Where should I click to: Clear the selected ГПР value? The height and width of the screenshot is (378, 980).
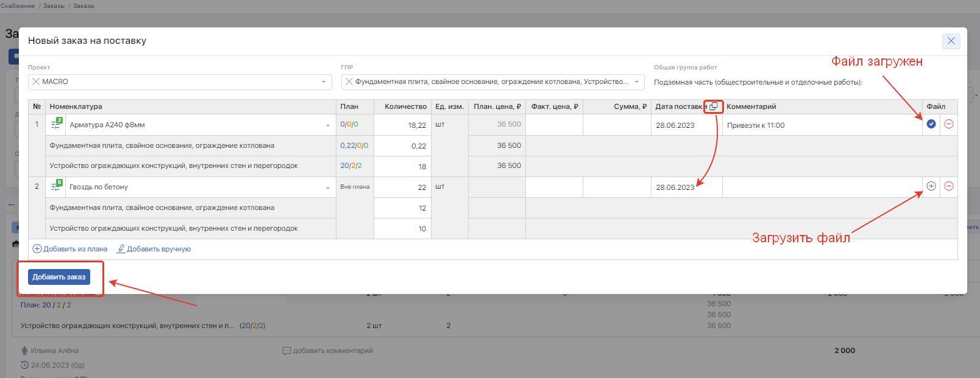(x=349, y=82)
